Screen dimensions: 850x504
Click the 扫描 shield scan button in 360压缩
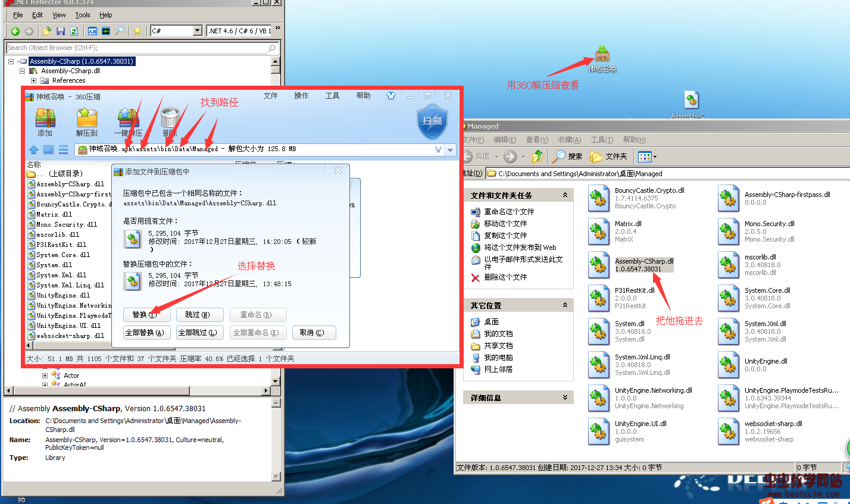(432, 121)
